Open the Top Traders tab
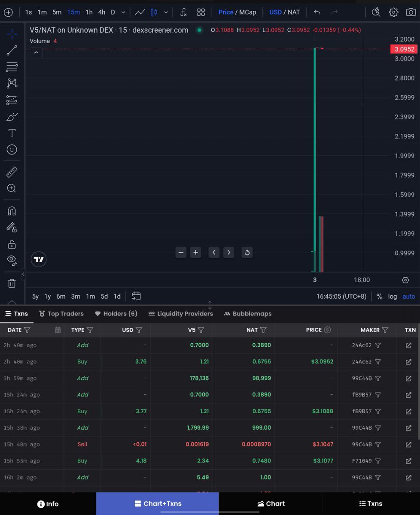This screenshot has width=420, height=515. (61, 314)
